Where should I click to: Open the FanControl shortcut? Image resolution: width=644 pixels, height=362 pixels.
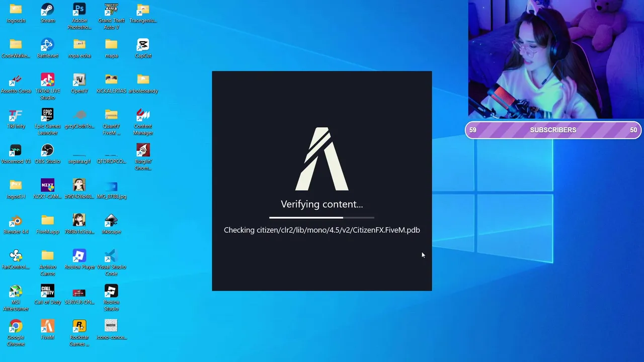(16, 260)
